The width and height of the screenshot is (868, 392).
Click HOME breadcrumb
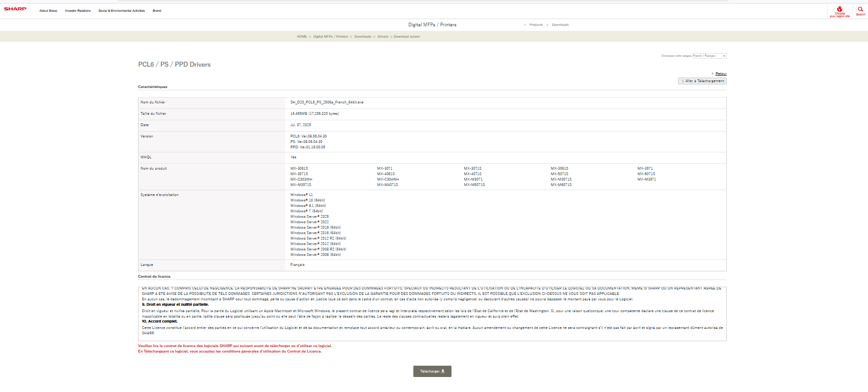pos(302,37)
